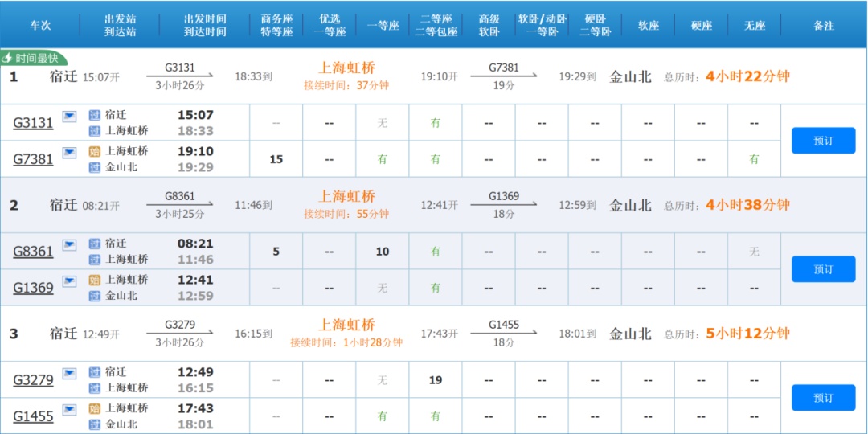Click the 出发时间 到达时间 column header
The height and width of the screenshot is (434, 868).
[x=205, y=25]
